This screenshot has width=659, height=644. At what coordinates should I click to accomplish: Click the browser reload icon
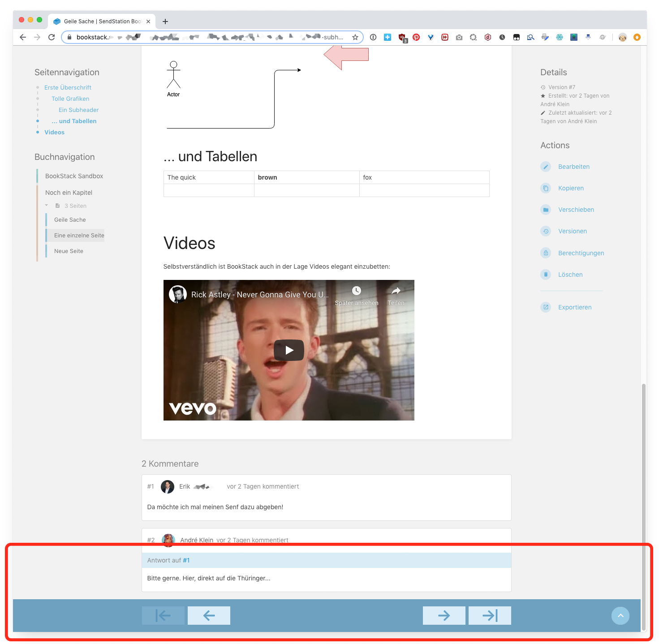[x=51, y=37]
